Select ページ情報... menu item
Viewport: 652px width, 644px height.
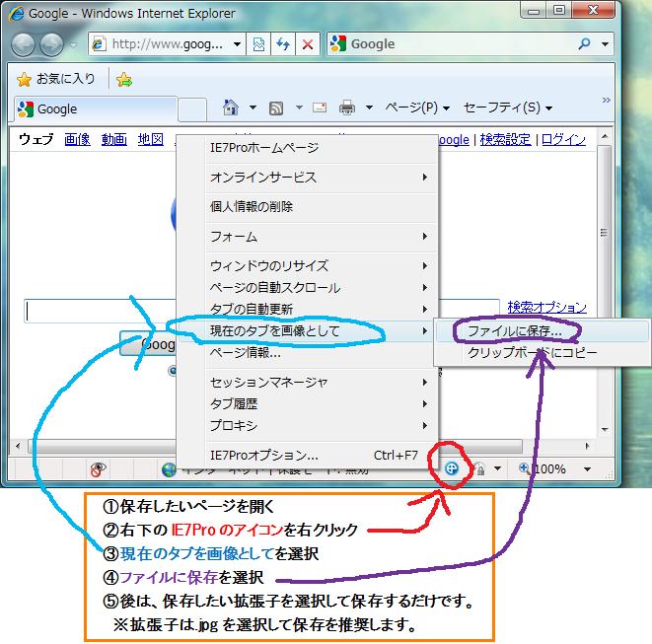(x=307, y=353)
